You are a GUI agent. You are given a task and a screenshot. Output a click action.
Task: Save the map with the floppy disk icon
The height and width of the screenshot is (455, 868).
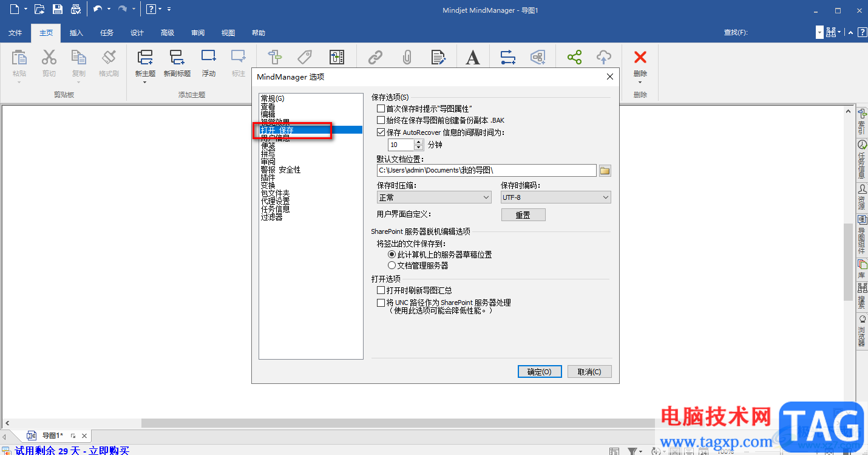point(58,9)
